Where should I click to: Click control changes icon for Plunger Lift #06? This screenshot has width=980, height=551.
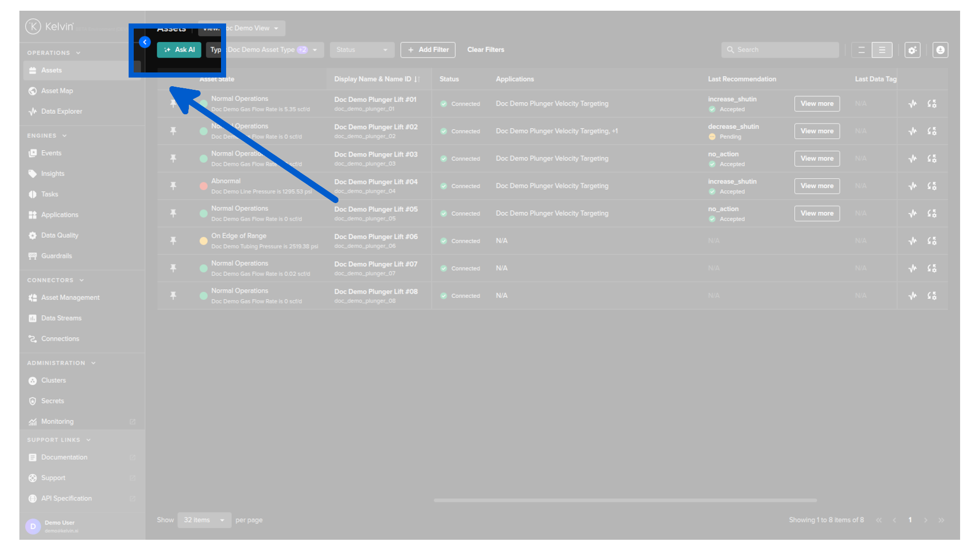coord(932,241)
